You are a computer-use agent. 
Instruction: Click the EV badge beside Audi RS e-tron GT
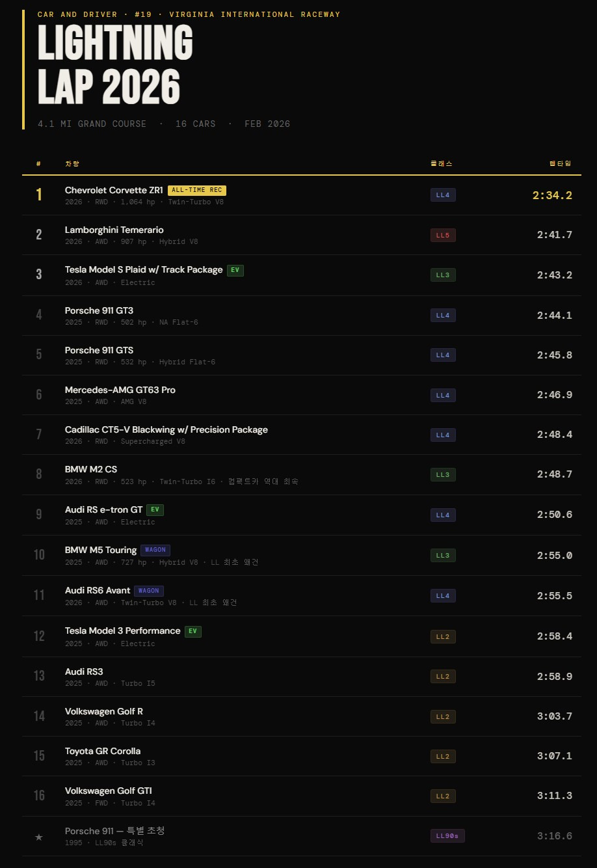(155, 510)
